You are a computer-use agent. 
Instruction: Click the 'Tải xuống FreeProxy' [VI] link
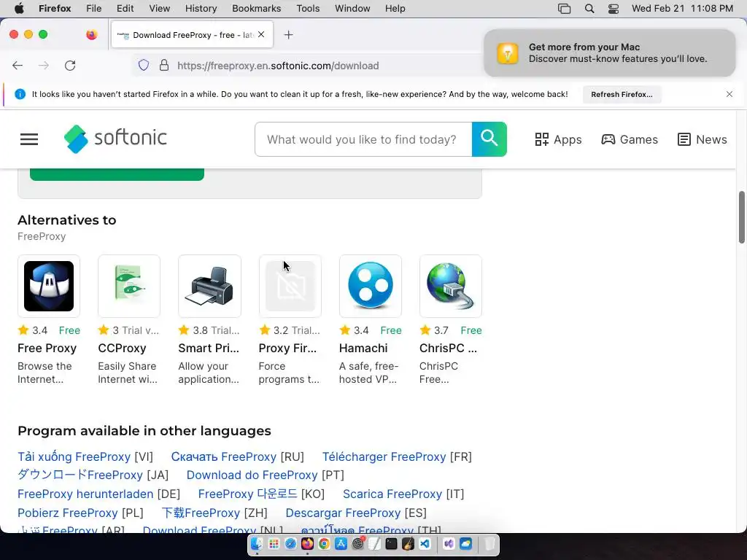(x=74, y=456)
